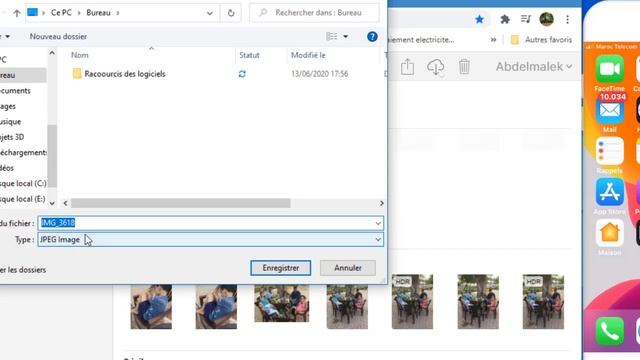Click the navigation pane scroll up arrow

pyautogui.click(x=52, y=53)
